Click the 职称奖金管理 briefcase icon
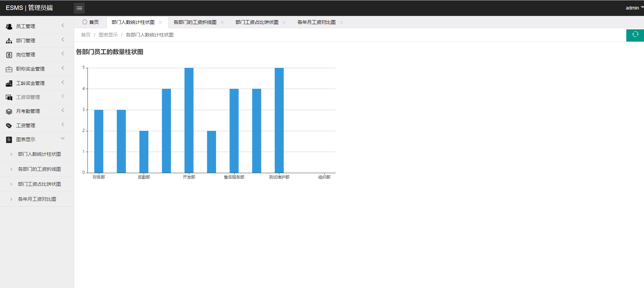The image size is (644, 288). (9, 69)
